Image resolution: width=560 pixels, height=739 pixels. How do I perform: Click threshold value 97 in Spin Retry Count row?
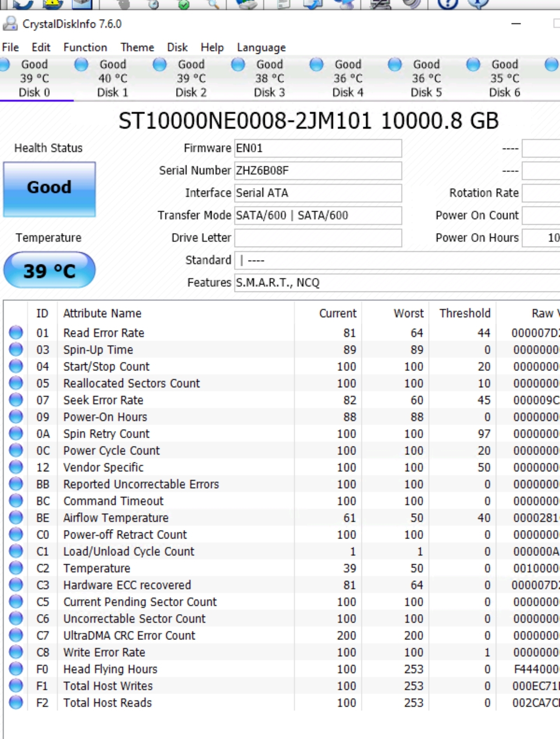point(484,434)
